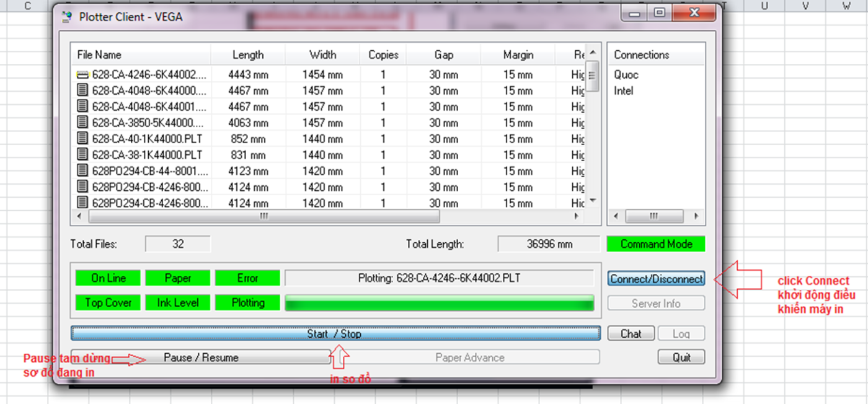Open the Chat window

pos(631,334)
